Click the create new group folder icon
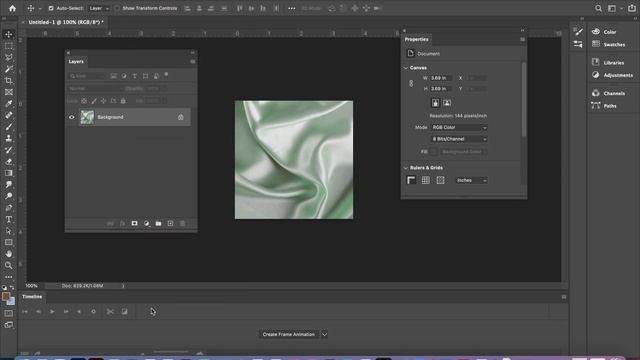The height and width of the screenshot is (360, 640). click(x=158, y=224)
